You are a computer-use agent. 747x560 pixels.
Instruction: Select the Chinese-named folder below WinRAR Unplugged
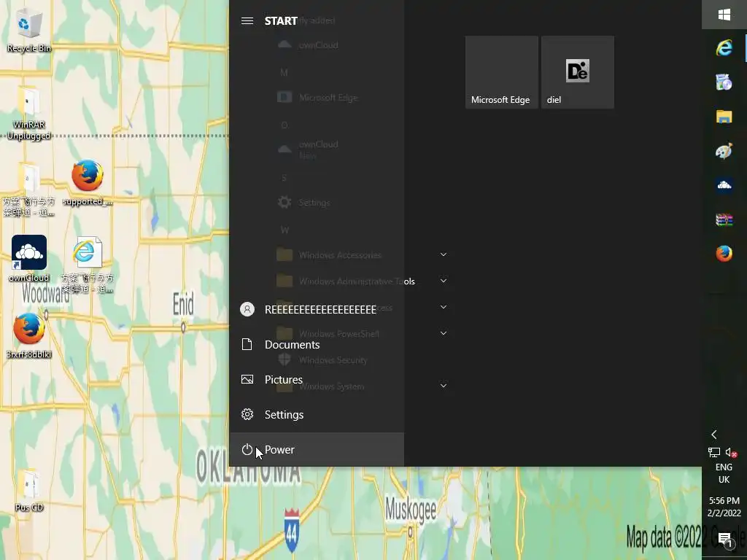pyautogui.click(x=29, y=190)
